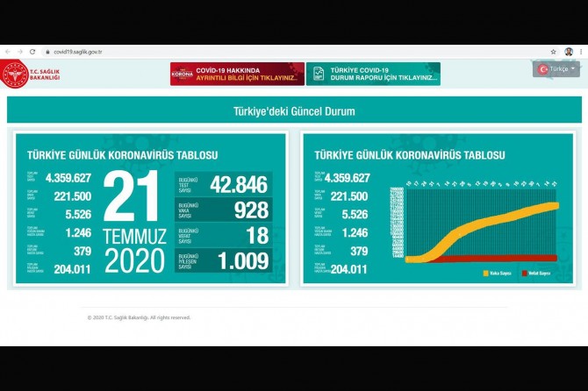
Task: Open COVID-19 Hakkında ayrıntılı bilgi banner
Action: 237,74
